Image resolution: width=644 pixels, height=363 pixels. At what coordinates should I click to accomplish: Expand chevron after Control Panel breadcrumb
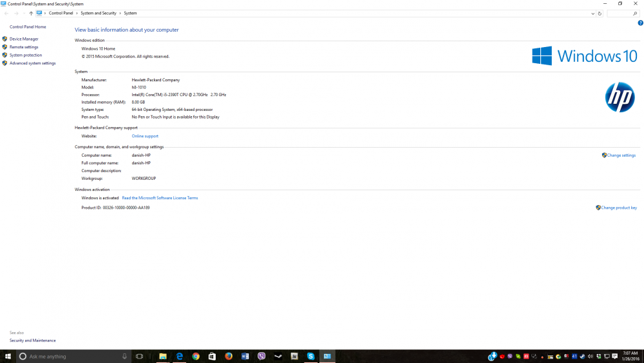(77, 13)
